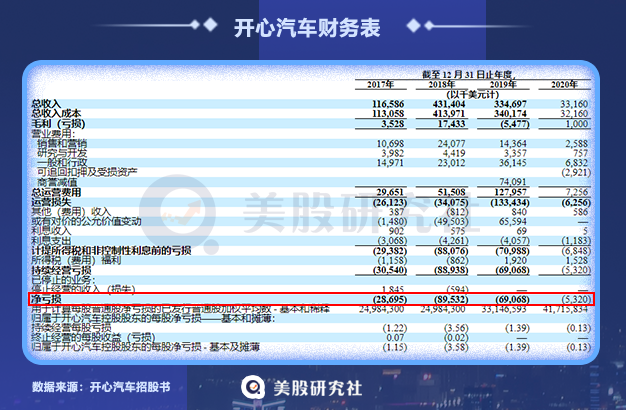The image size is (626, 410).
Task: Click the 利息收入 row label
Action: pyautogui.click(x=51, y=231)
